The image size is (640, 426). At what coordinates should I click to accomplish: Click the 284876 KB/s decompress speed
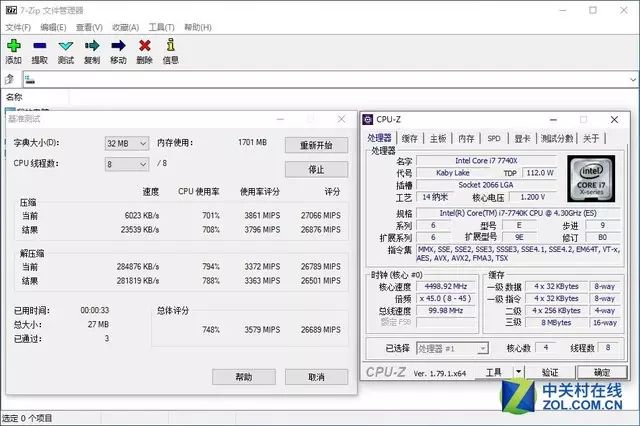138,266
